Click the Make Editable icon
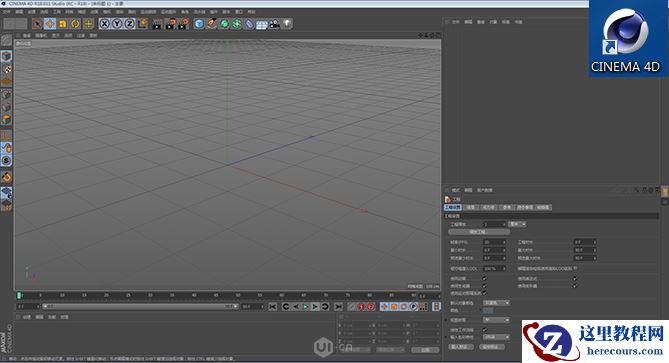669x363 pixels. (6, 41)
